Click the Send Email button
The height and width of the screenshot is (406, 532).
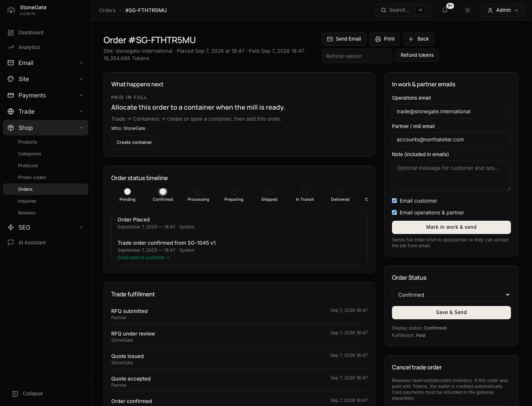[344, 39]
